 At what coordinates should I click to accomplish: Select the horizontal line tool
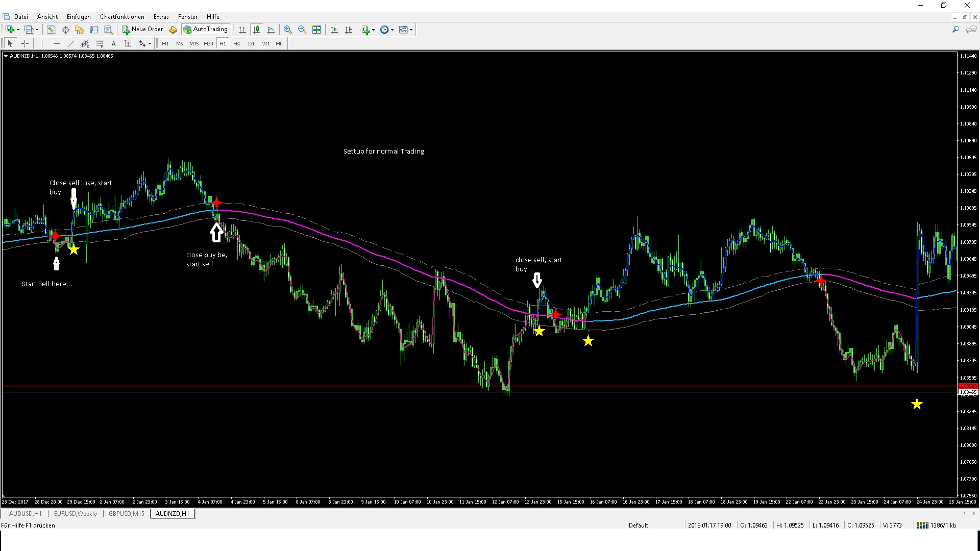(57, 43)
